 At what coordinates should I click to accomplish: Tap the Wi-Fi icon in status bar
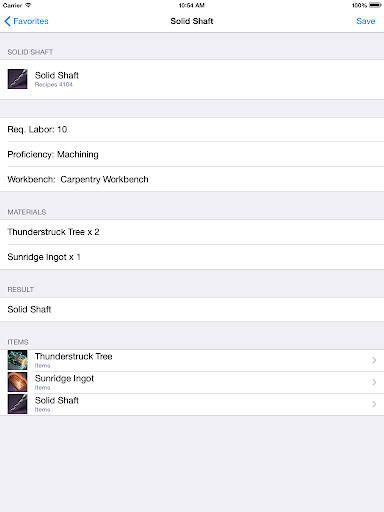(28, 5)
